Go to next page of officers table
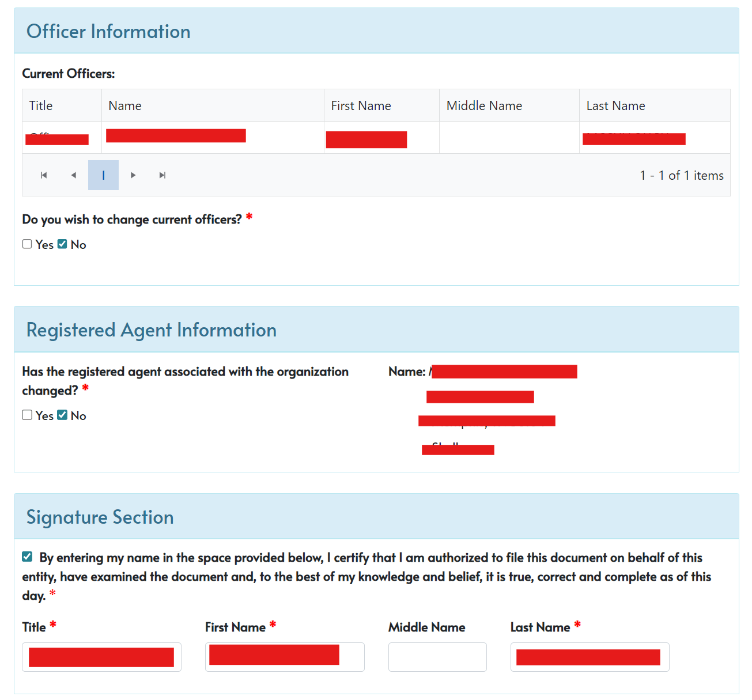Screen dimensions: 752x700 133,175
